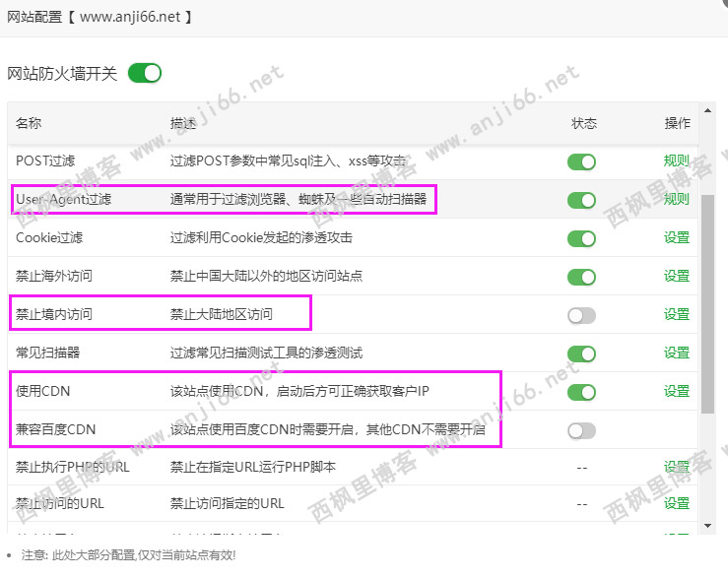Open 设置 for the Cookie过滤 row
This screenshot has width=728, height=579.
tap(677, 238)
